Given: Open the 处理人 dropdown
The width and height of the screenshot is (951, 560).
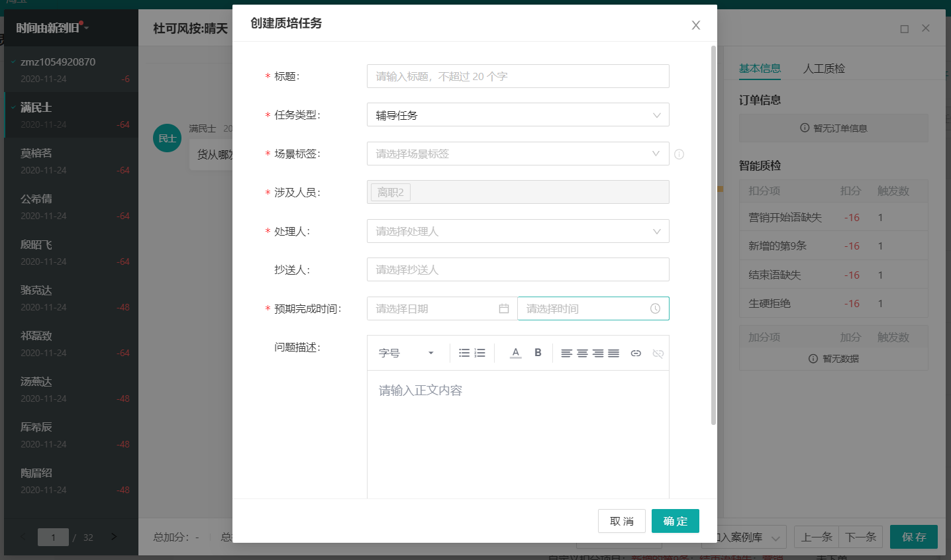Looking at the screenshot, I should point(518,231).
